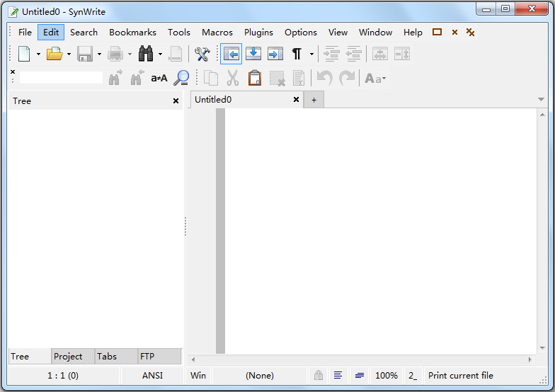Click the vertical sync scroll icon
Image resolution: width=555 pixels, height=392 pixels.
coord(402,54)
